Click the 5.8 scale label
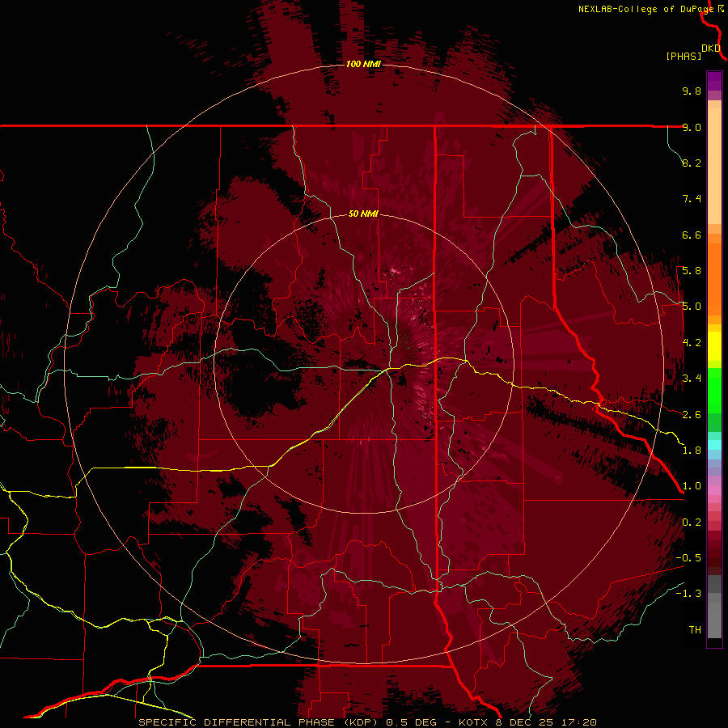The width and height of the screenshot is (728, 728). click(x=692, y=271)
